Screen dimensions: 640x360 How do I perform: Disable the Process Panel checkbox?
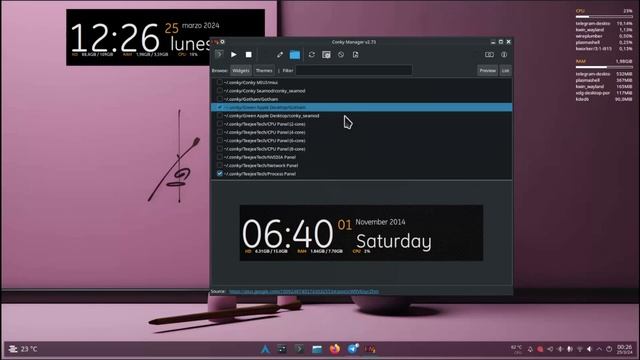220,173
